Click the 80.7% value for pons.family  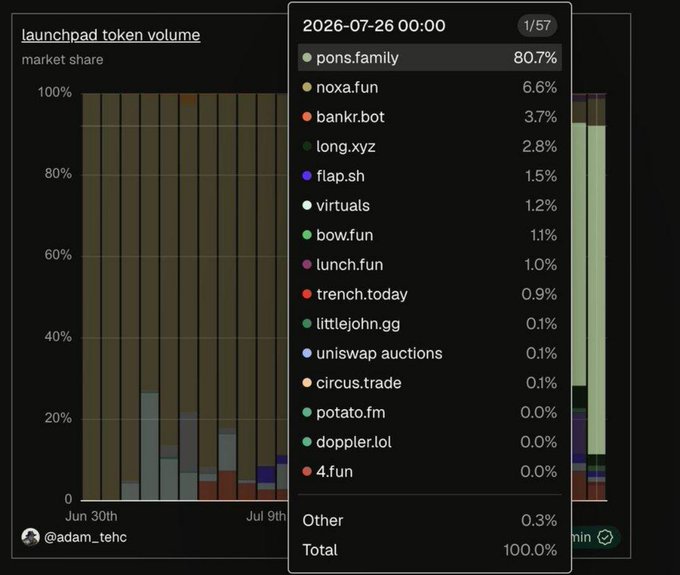535,57
